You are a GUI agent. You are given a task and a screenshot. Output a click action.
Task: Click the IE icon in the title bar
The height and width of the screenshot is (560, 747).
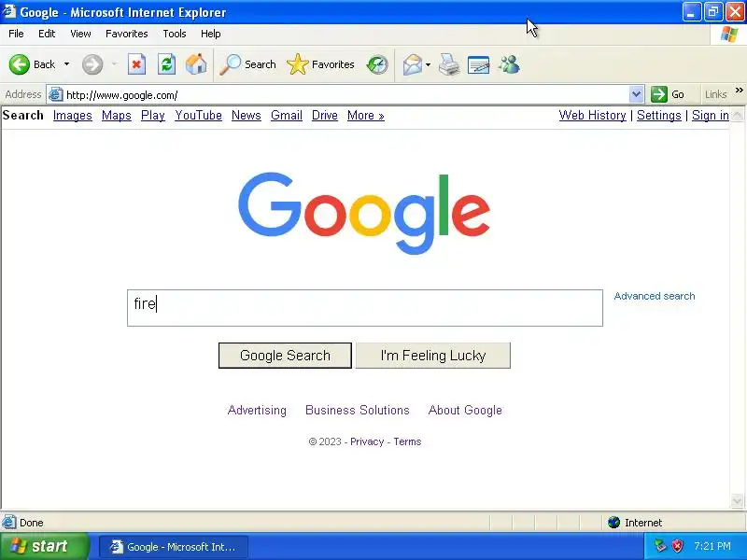tap(8, 11)
